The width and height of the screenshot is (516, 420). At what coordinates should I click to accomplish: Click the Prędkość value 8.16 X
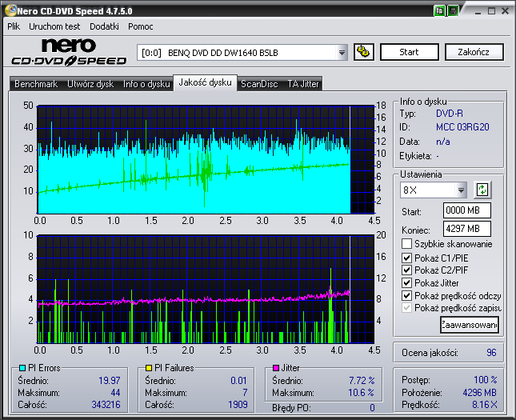(x=485, y=405)
